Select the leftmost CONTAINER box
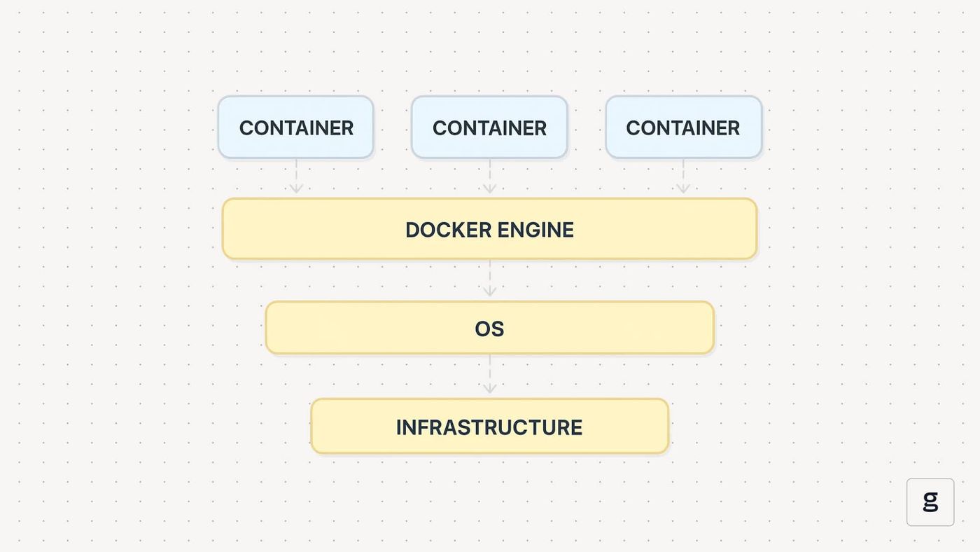The height and width of the screenshot is (552, 980). click(x=295, y=127)
